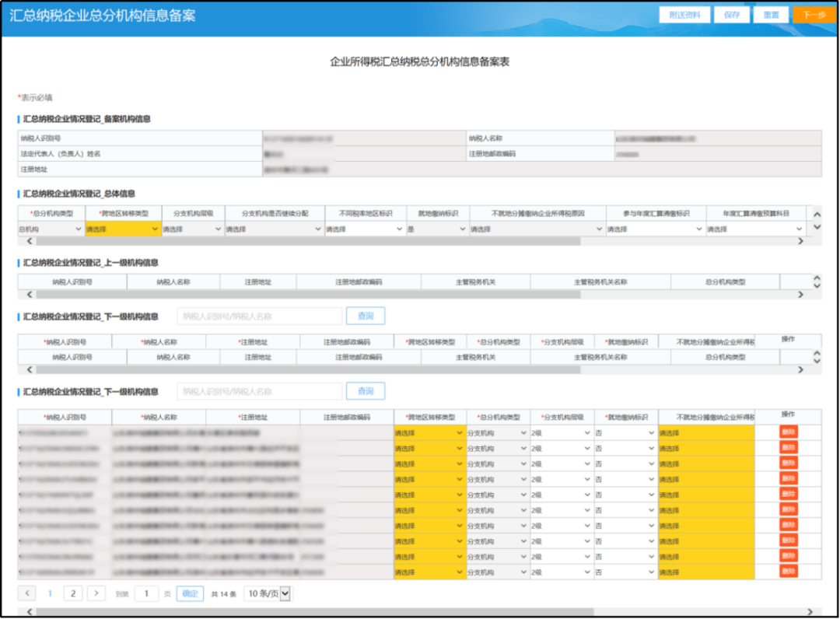Open 跨地区转移类型 dropdown in first branch row
This screenshot has width=840, height=619.
pyautogui.click(x=429, y=432)
